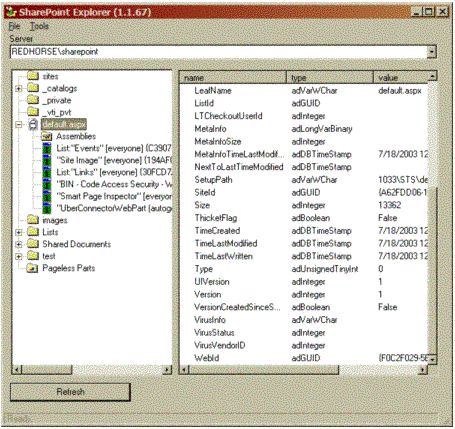Click the Lists folder icon
The width and height of the screenshot is (455, 429).
[33, 232]
